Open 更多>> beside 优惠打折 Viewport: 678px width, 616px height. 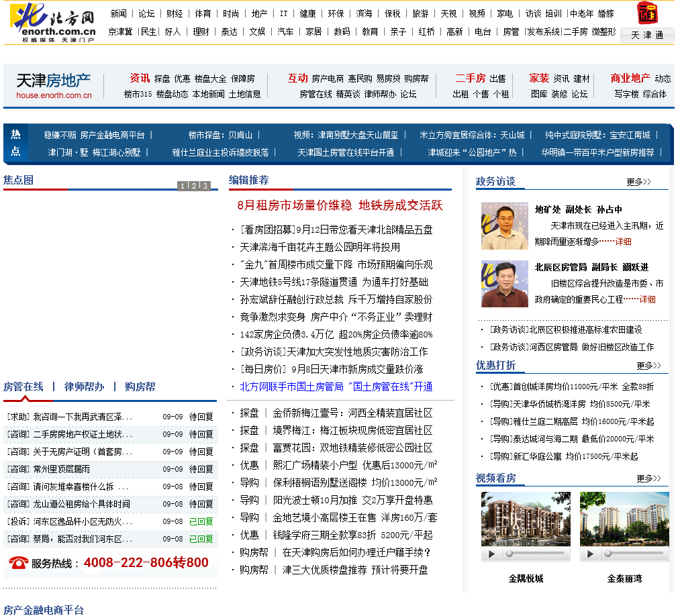648,366
